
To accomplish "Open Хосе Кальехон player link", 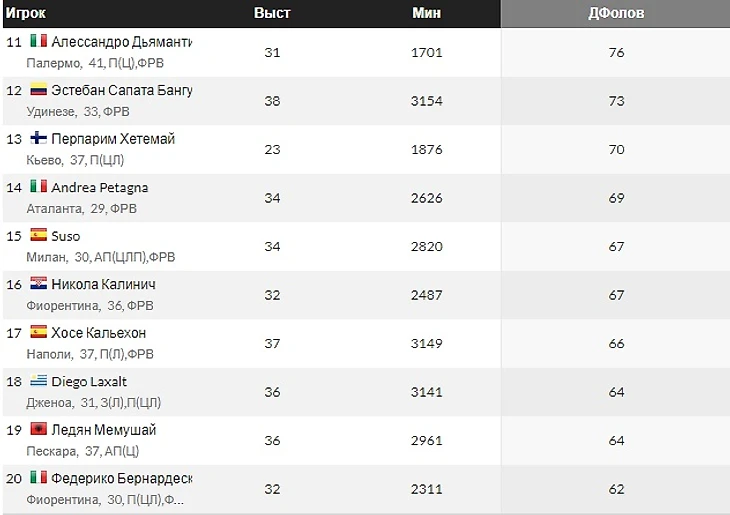I will click(x=99, y=333).
